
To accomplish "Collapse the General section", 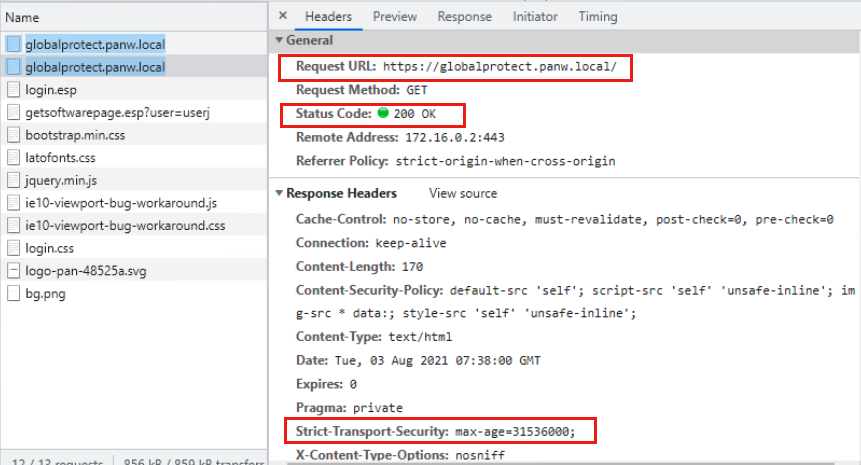I will click(279, 41).
